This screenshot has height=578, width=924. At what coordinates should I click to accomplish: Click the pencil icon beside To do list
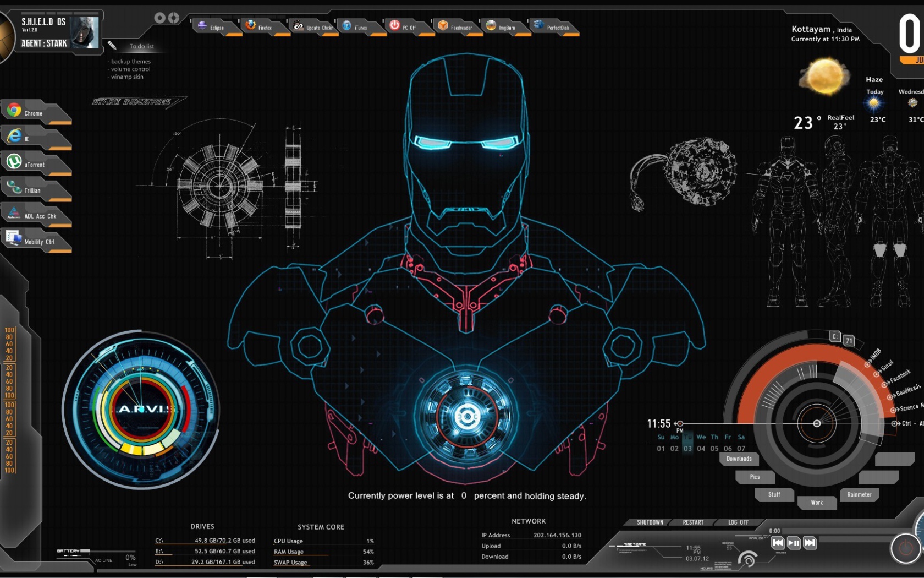pyautogui.click(x=112, y=46)
